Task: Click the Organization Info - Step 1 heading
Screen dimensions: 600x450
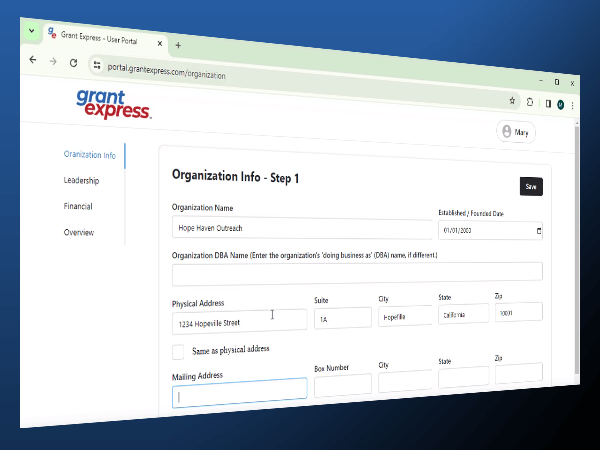Action: pos(235,177)
